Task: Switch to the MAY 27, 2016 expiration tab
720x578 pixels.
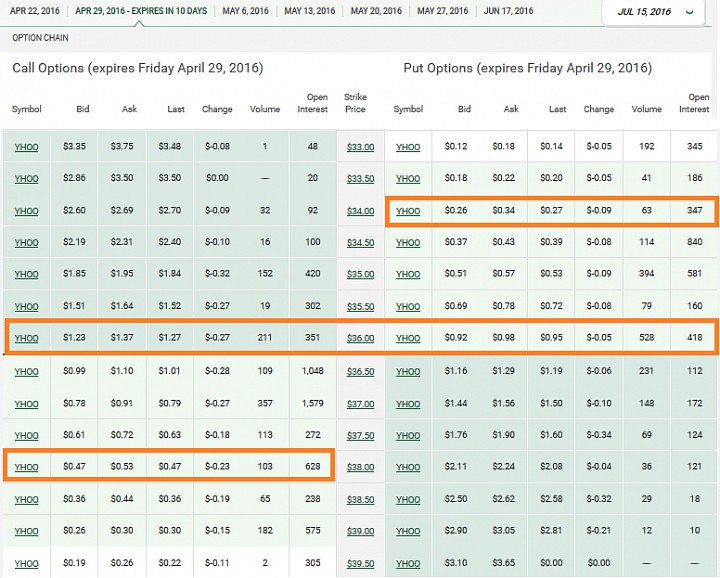Action: (443, 11)
